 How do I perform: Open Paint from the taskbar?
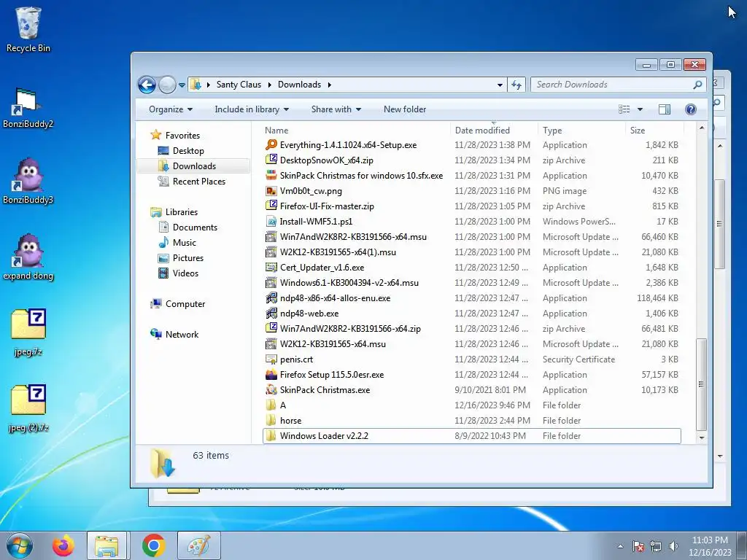pos(198,545)
